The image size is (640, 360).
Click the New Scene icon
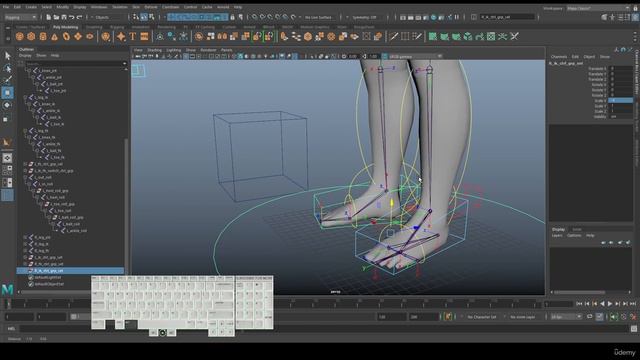pos(49,18)
